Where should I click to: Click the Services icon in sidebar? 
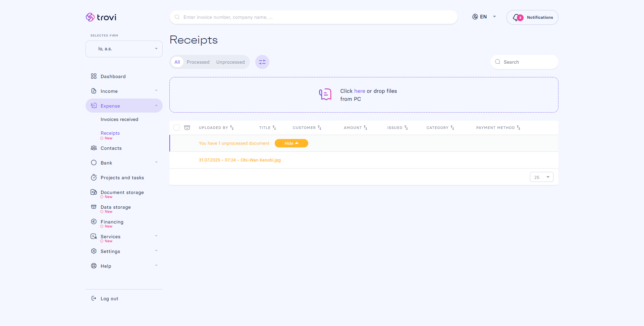point(94,236)
